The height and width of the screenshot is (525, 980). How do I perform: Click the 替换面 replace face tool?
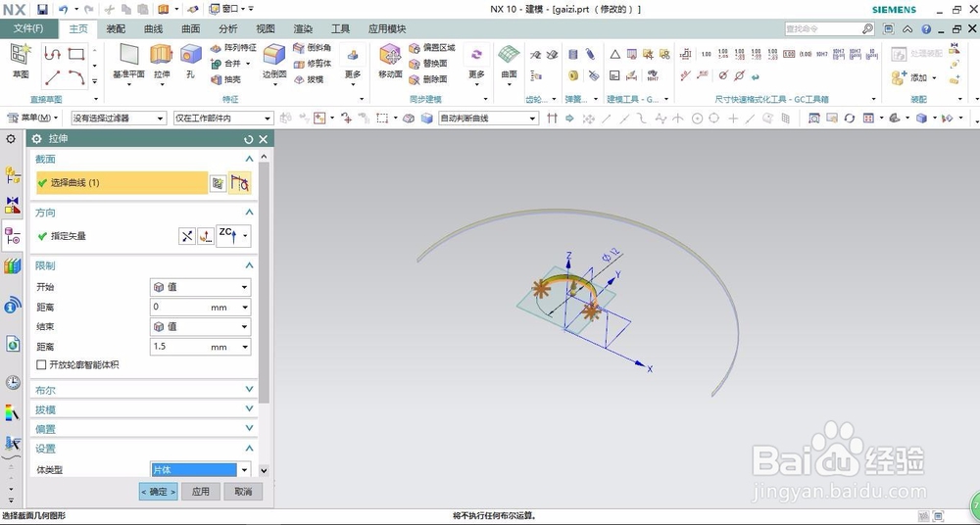428,63
